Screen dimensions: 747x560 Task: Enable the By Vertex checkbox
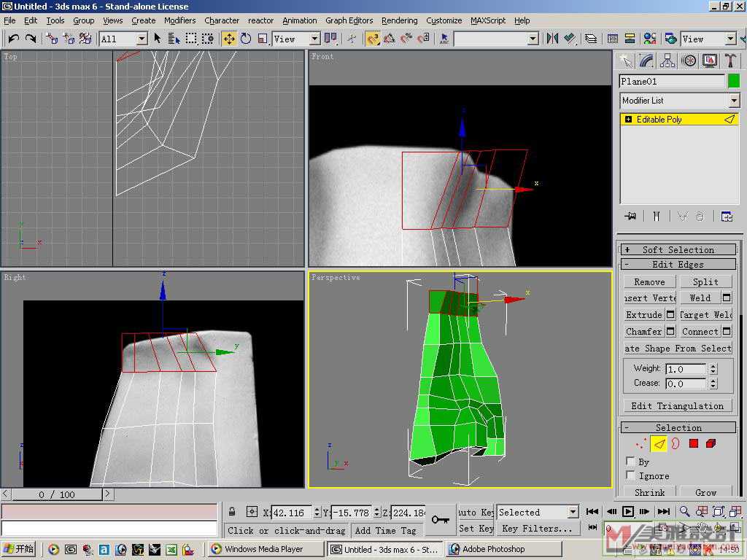pyautogui.click(x=631, y=462)
